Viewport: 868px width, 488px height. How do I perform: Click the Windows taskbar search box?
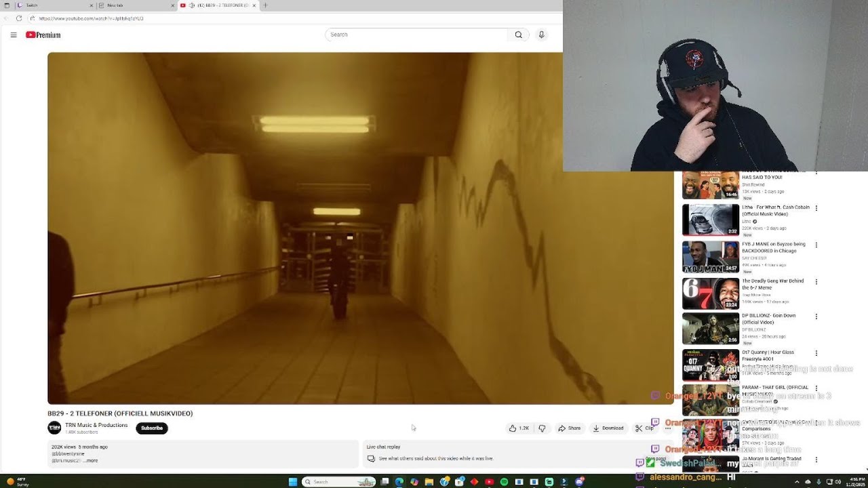339,482
